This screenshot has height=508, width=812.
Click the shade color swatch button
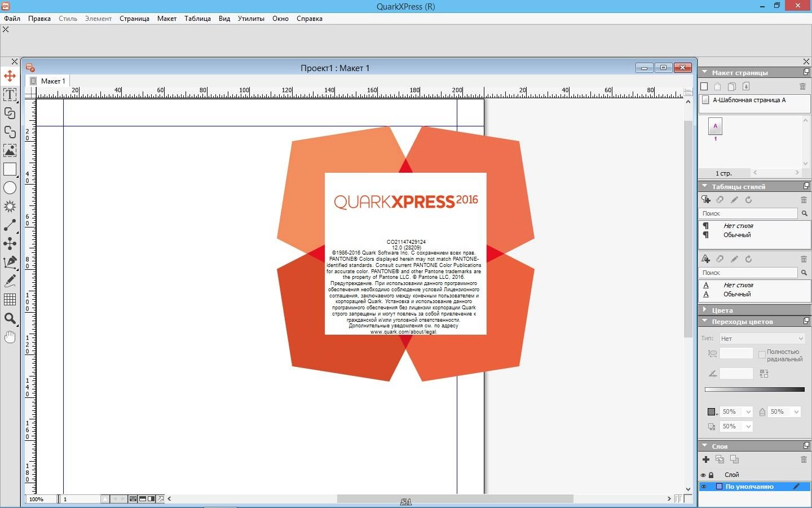712,411
